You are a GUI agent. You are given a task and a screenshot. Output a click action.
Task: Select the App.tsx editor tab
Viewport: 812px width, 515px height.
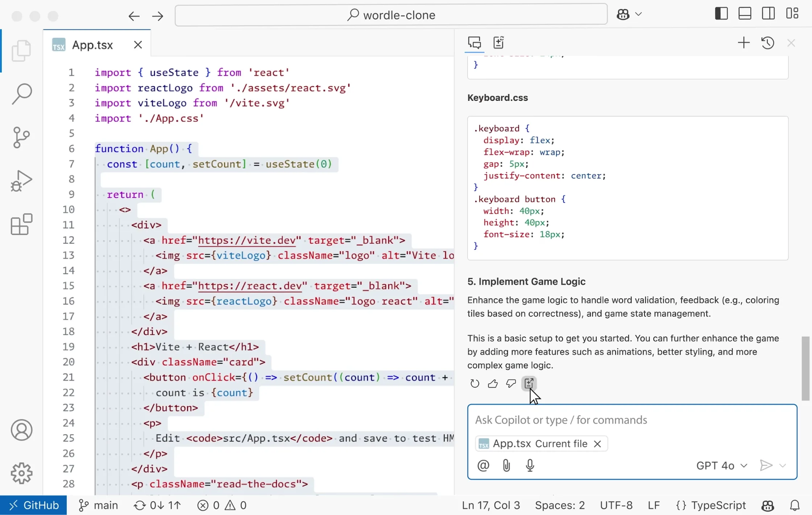pyautogui.click(x=92, y=45)
